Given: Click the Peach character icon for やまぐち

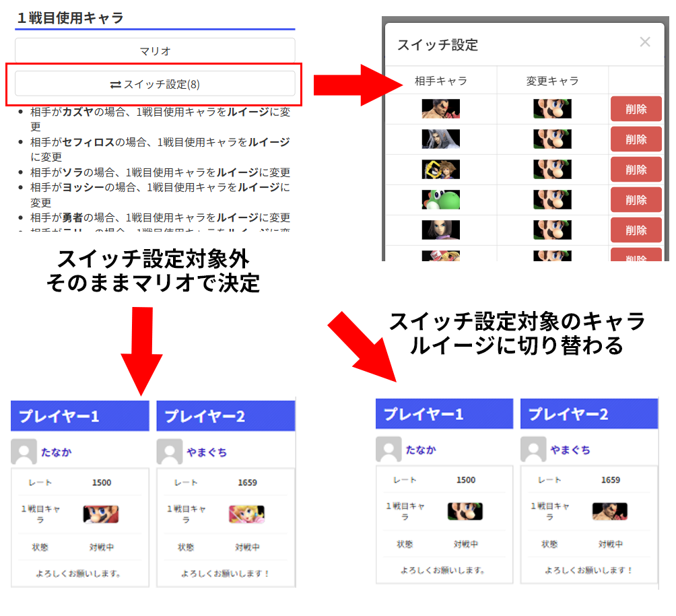Looking at the screenshot, I should click(x=246, y=514).
